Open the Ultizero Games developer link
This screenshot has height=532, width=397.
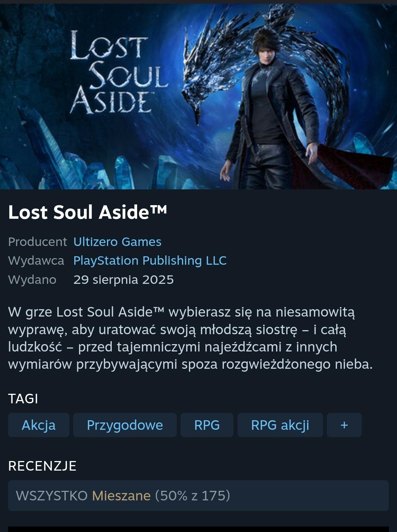pyautogui.click(x=117, y=242)
